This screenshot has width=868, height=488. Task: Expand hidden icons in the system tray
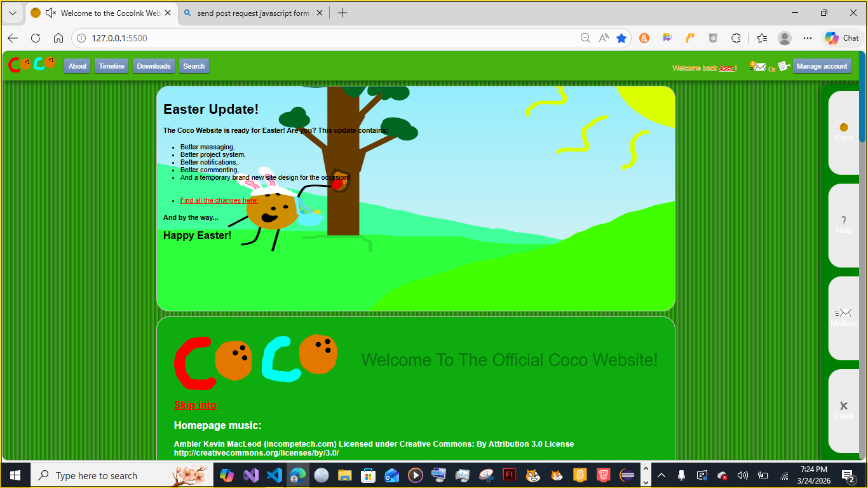[x=661, y=475]
